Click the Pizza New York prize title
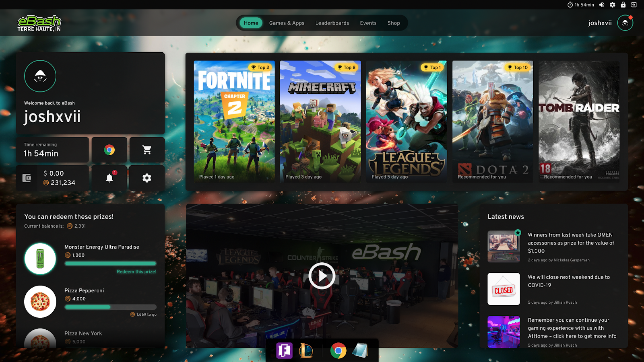 [x=83, y=333]
